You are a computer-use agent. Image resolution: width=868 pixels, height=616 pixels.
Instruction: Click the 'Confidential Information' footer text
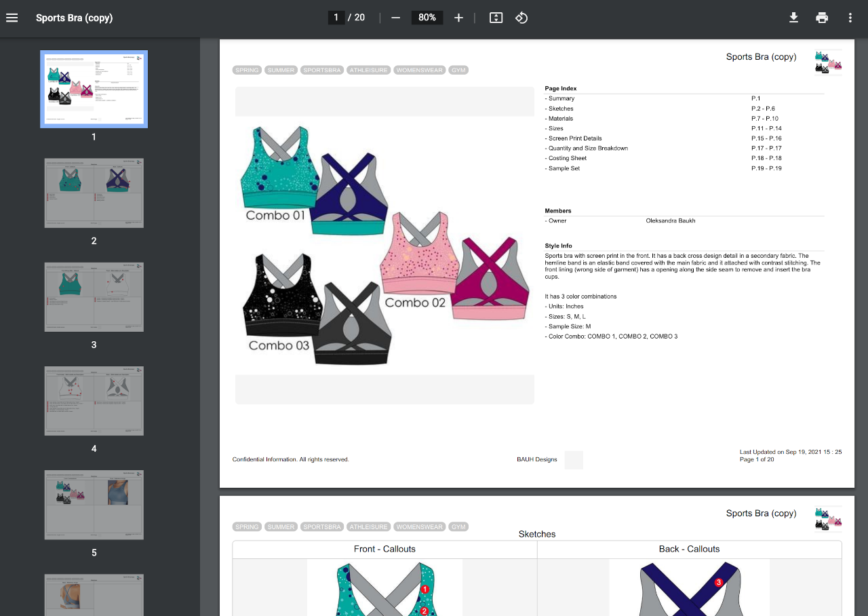pos(291,459)
